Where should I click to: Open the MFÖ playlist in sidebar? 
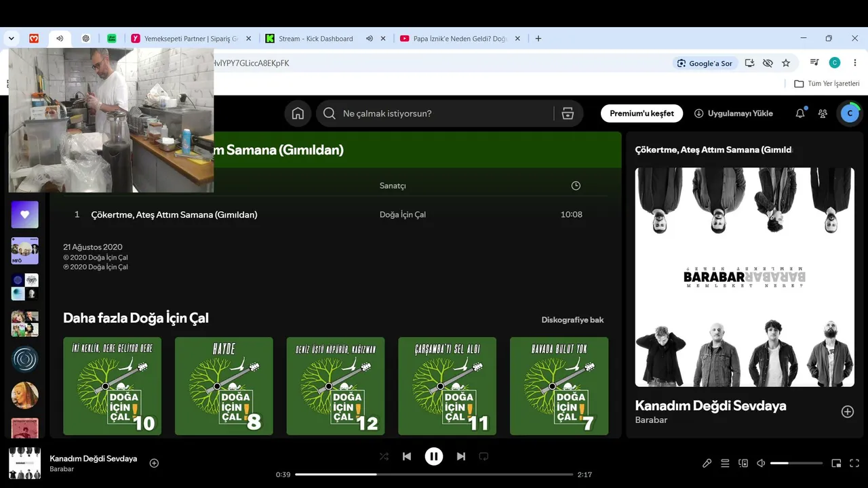(25, 251)
